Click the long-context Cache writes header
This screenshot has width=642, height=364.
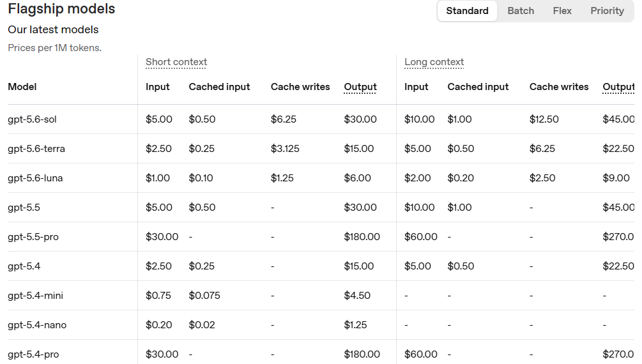[559, 87]
